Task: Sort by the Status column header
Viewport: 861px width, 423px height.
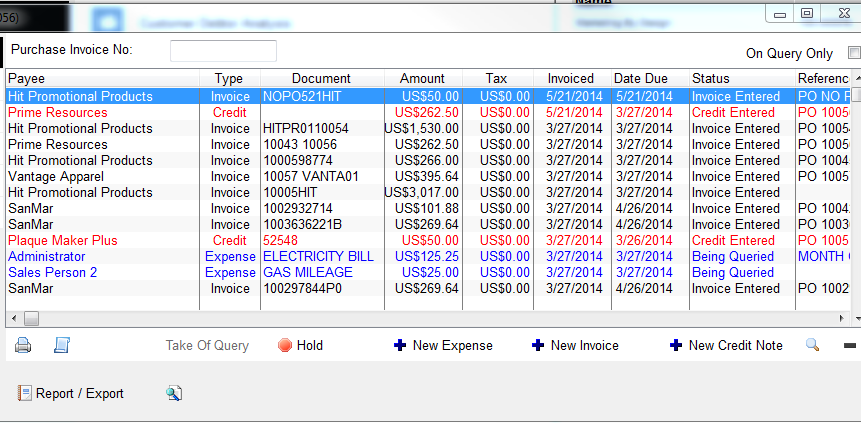Action: 742,79
